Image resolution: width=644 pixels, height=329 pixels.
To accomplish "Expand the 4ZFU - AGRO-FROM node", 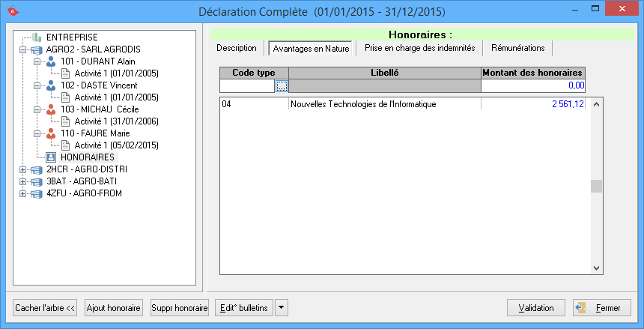I will click(x=23, y=193).
